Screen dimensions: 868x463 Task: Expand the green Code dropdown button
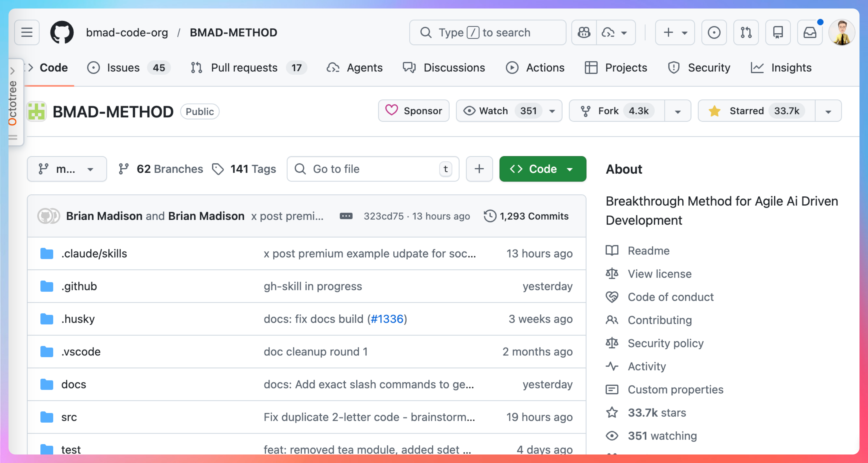[542, 169]
